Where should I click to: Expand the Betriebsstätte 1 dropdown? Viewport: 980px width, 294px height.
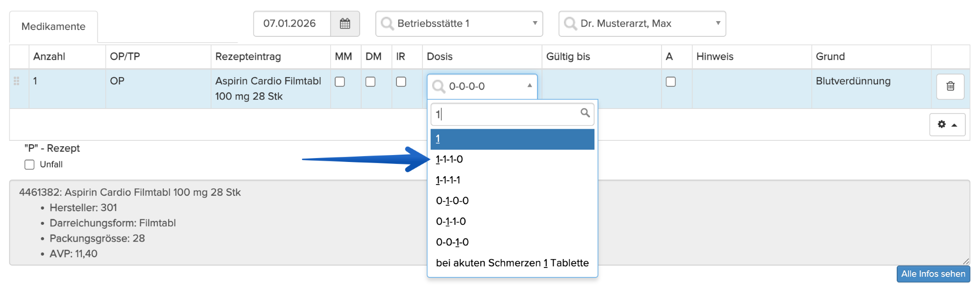tap(535, 23)
